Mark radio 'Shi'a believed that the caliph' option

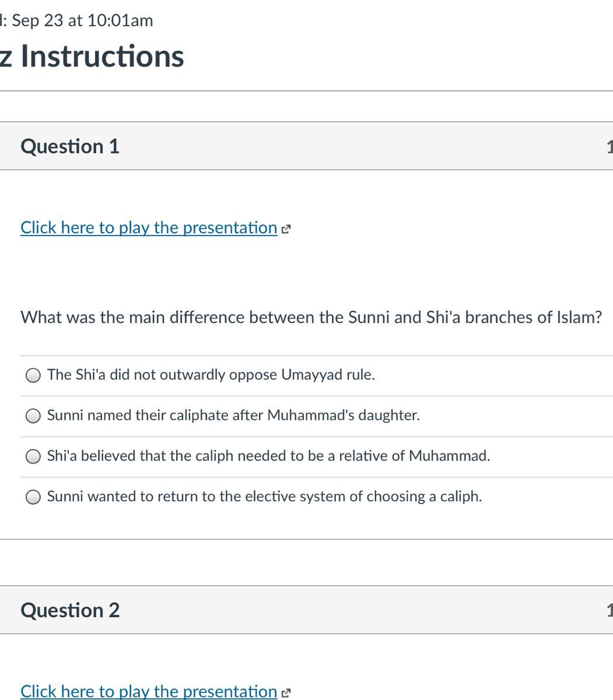[34, 456]
